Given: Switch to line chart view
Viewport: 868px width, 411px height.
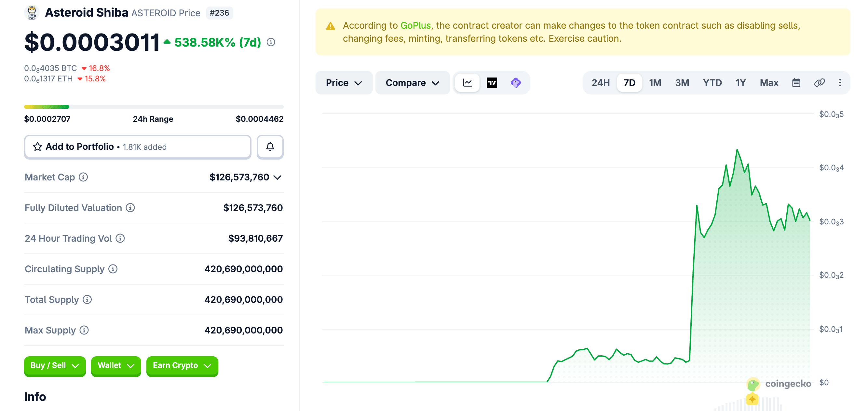Looking at the screenshot, I should pyautogui.click(x=468, y=83).
